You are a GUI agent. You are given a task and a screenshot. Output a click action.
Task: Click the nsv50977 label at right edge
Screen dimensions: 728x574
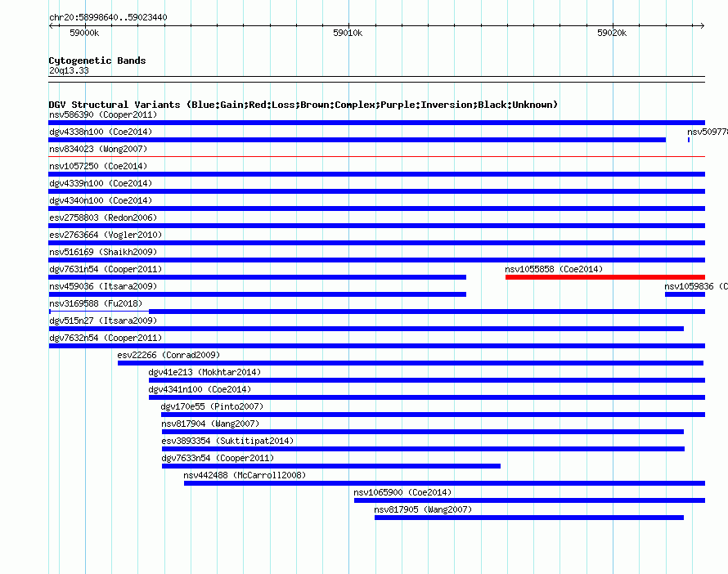coord(708,132)
